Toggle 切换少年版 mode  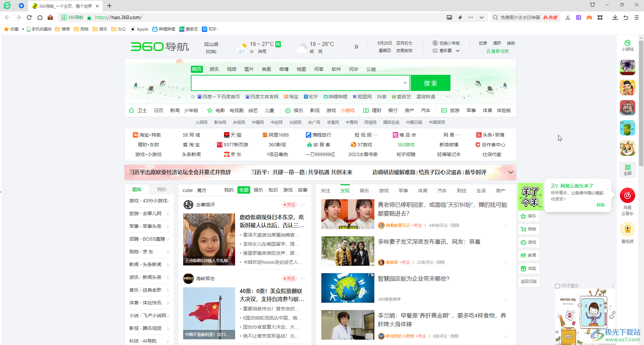point(446,43)
